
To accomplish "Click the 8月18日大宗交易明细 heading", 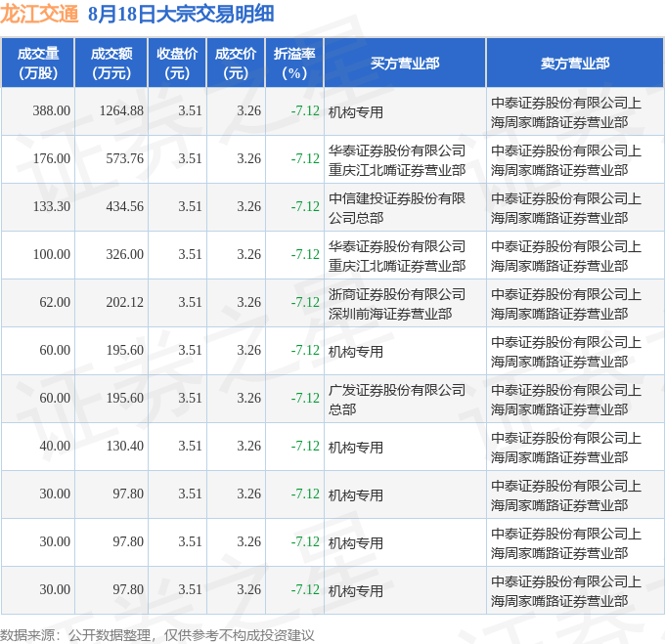I will (180, 14).
